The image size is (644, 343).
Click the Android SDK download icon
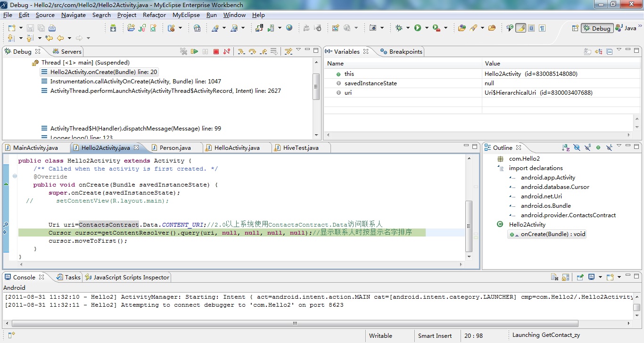pos(113,28)
